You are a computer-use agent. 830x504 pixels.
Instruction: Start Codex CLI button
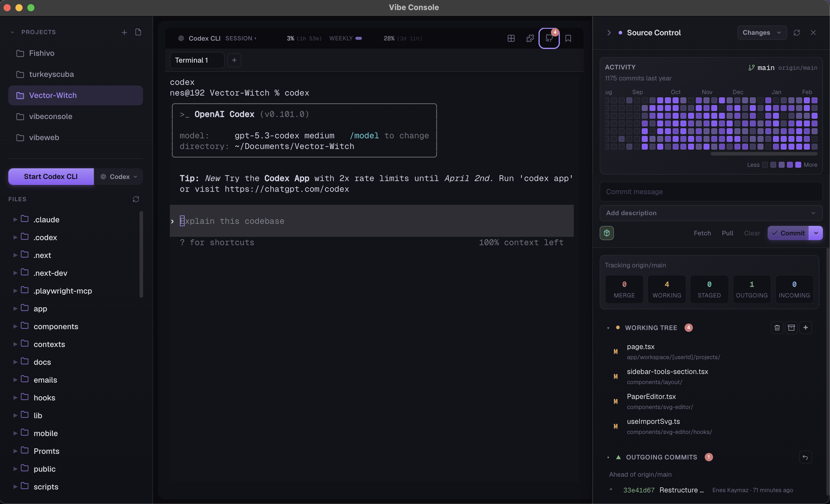point(51,177)
